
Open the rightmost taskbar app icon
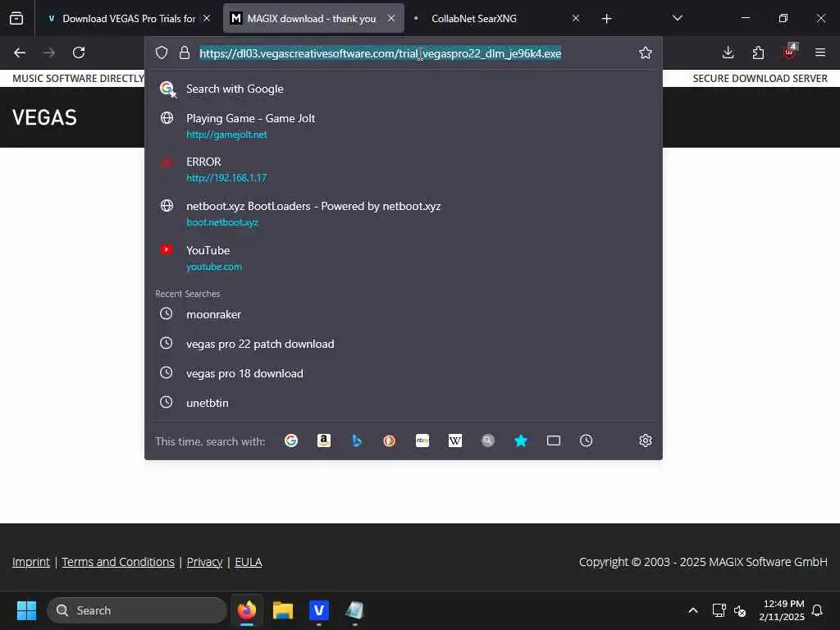[354, 610]
